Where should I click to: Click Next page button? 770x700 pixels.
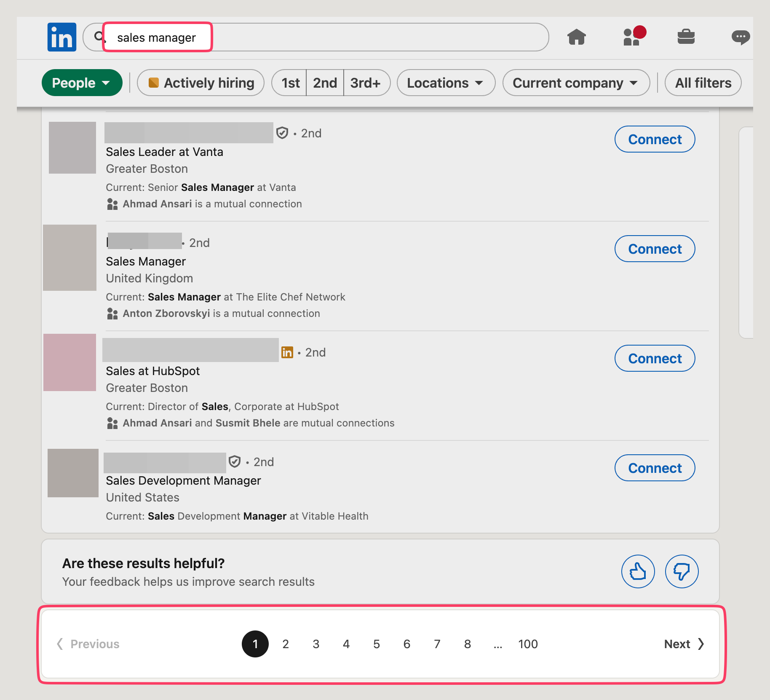pos(684,644)
